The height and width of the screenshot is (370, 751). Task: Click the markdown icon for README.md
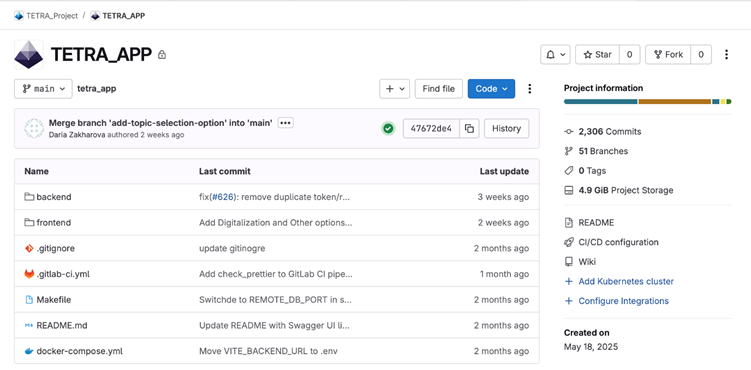point(29,325)
